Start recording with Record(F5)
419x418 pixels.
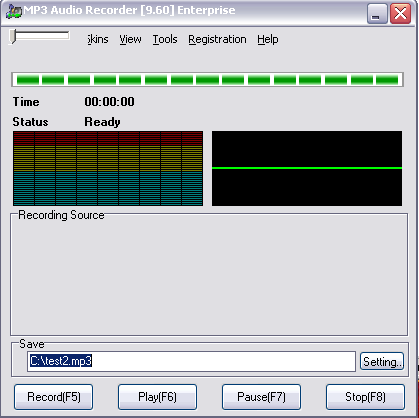click(54, 397)
